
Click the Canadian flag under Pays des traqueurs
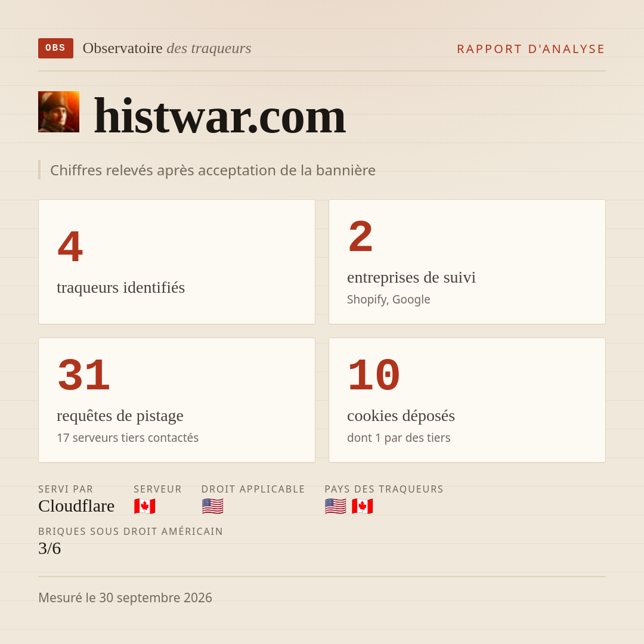pyautogui.click(x=363, y=506)
